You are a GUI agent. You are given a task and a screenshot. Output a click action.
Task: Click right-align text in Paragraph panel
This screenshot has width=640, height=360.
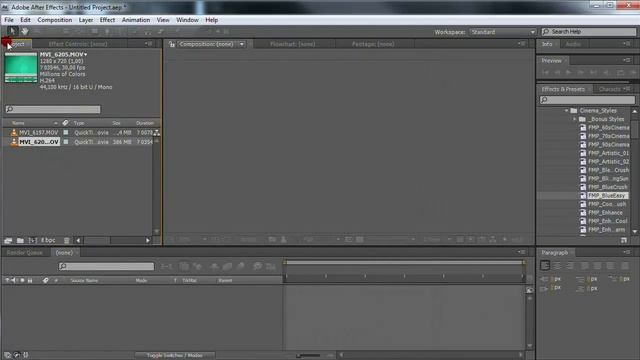[x=570, y=266]
